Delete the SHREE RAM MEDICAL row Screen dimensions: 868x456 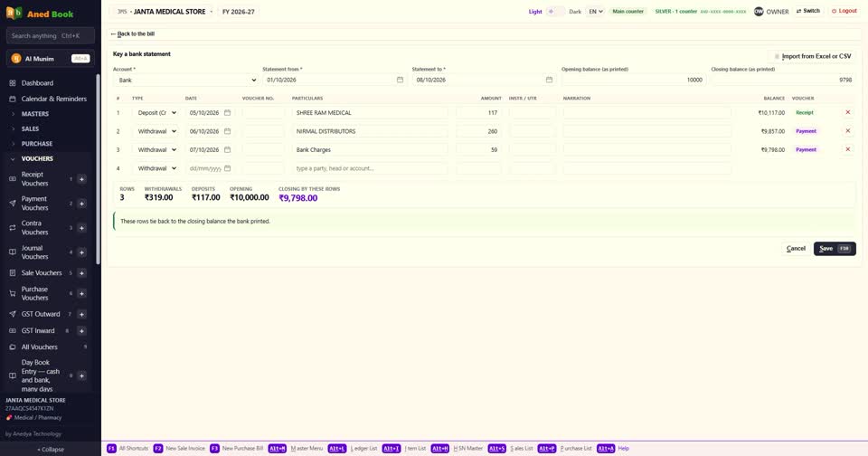pos(847,112)
